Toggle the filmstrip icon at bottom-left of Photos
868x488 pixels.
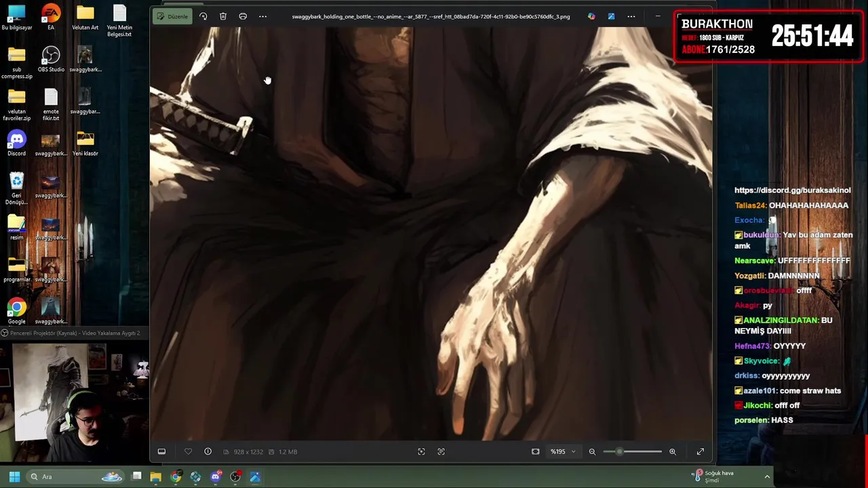point(161,451)
